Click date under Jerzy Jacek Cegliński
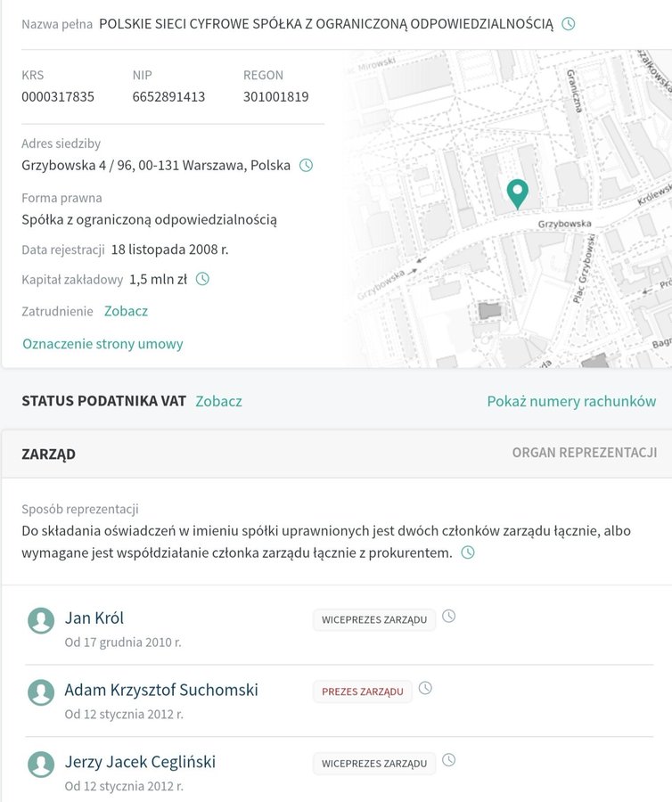This screenshot has width=672, height=802. pyautogui.click(x=124, y=786)
